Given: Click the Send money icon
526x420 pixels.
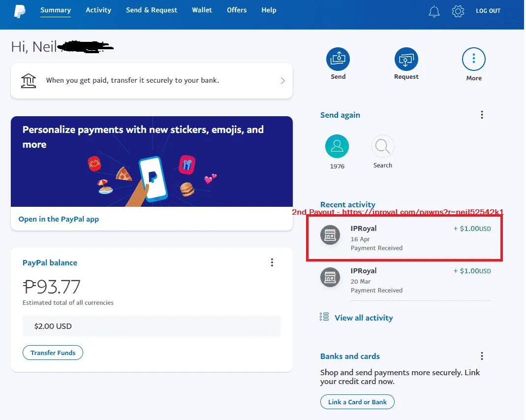Looking at the screenshot, I should tap(338, 59).
